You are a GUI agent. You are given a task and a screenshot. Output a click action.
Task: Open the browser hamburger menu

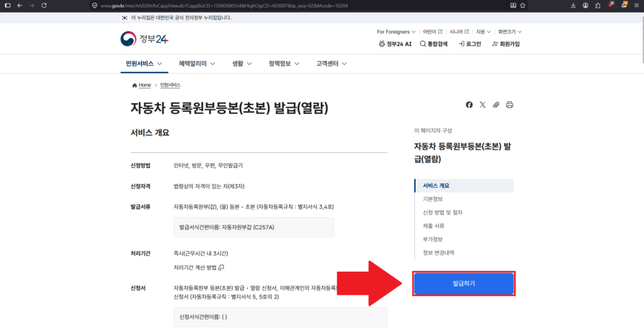(x=636, y=6)
